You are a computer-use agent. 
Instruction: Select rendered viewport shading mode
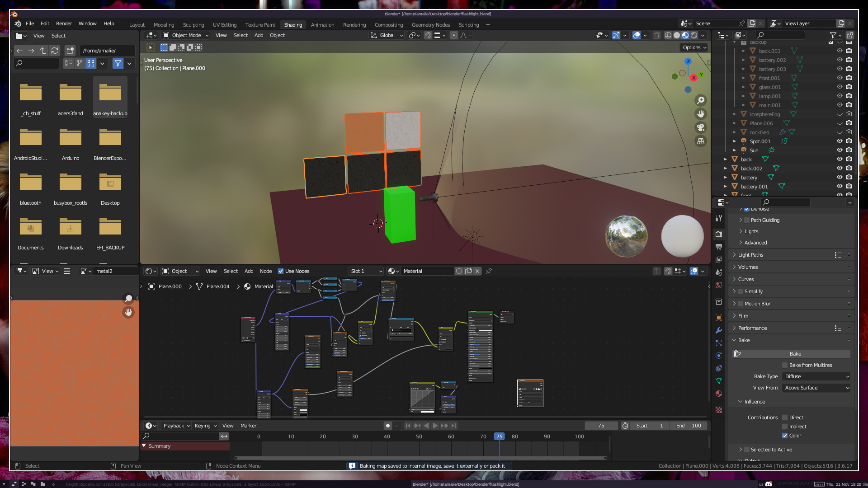click(694, 35)
